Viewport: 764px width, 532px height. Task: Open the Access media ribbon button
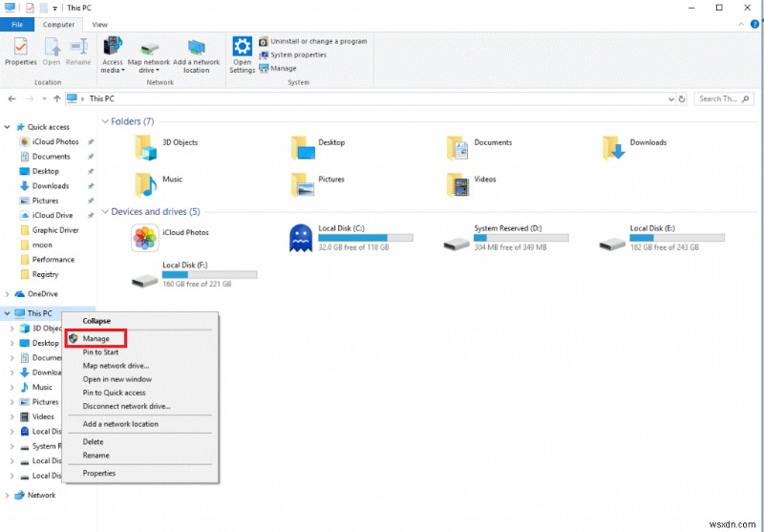[113, 54]
